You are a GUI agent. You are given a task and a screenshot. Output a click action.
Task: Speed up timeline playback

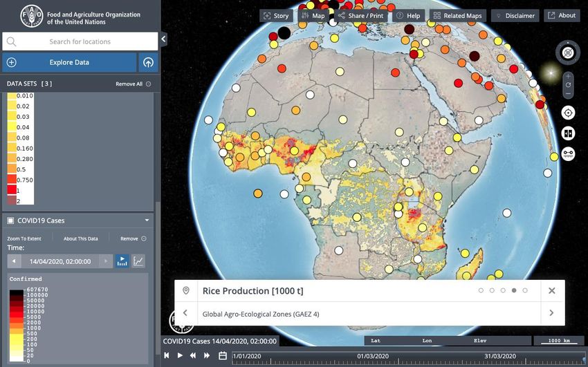207,355
